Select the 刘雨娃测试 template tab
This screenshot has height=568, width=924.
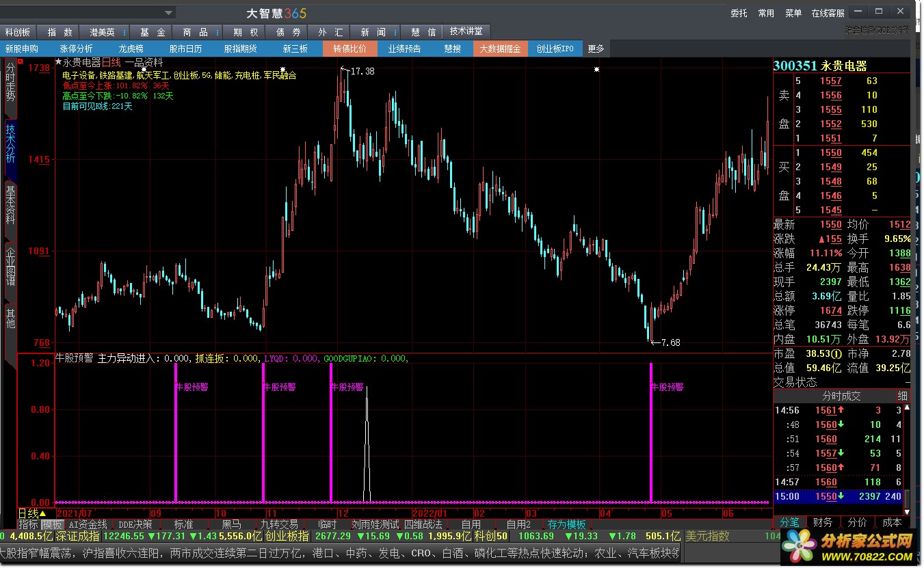[375, 524]
